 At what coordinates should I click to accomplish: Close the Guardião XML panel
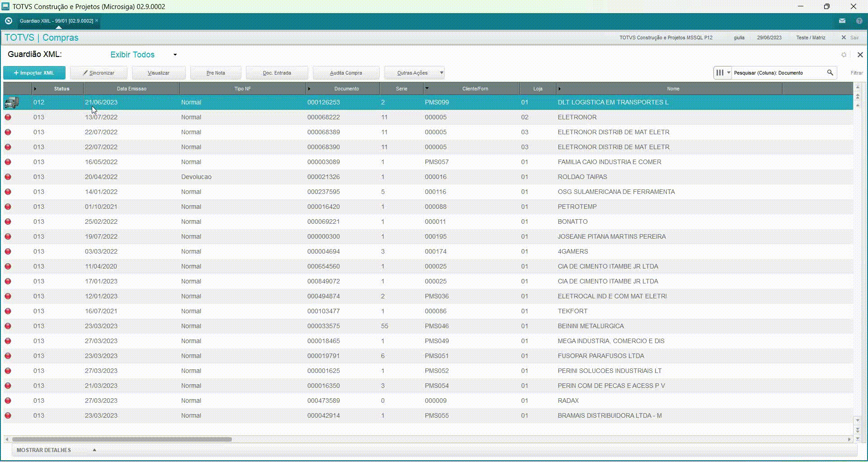coord(860,55)
